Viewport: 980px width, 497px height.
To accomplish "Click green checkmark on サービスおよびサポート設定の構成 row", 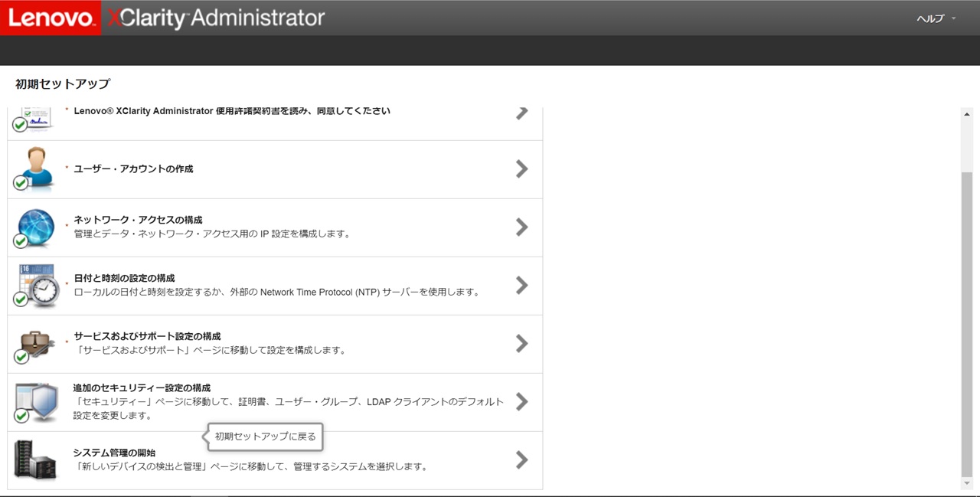I will point(21,357).
